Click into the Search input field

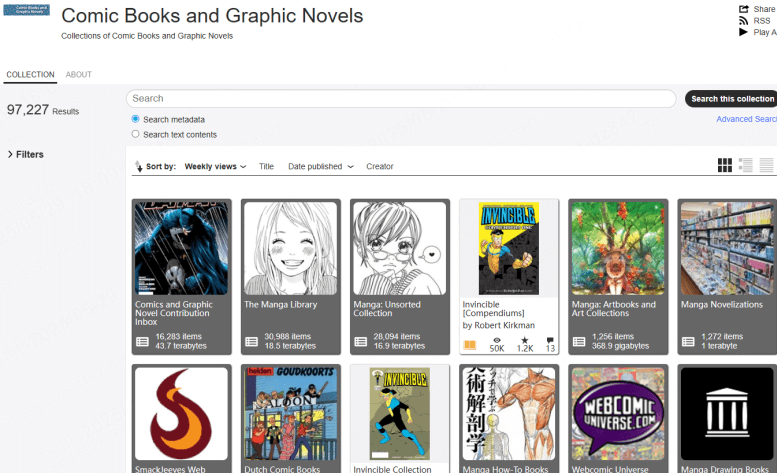401,99
